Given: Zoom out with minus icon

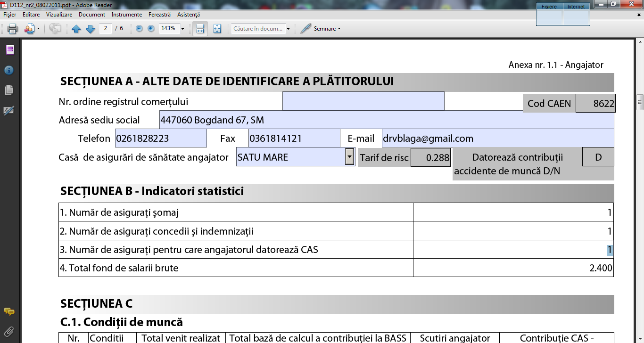Looking at the screenshot, I should point(139,28).
